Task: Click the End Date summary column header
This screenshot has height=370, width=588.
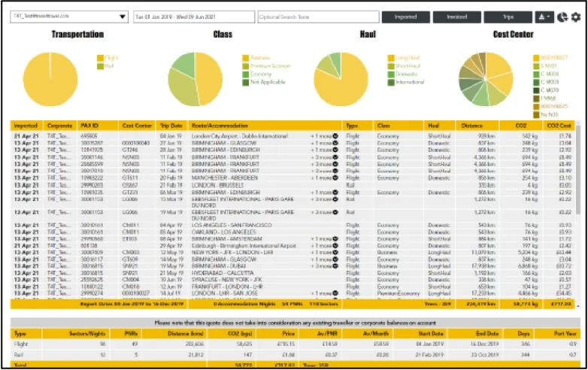Action: (x=475, y=333)
